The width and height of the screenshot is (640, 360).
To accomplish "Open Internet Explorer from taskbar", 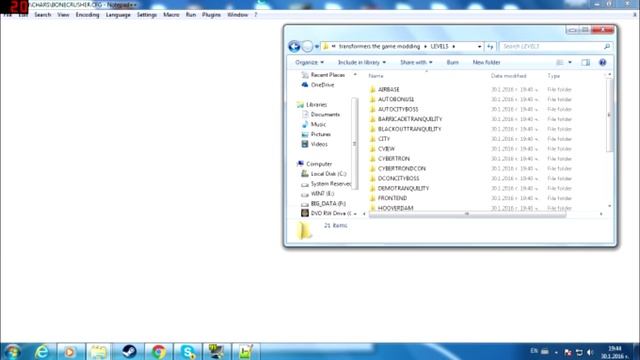I will pyautogui.click(x=42, y=352).
